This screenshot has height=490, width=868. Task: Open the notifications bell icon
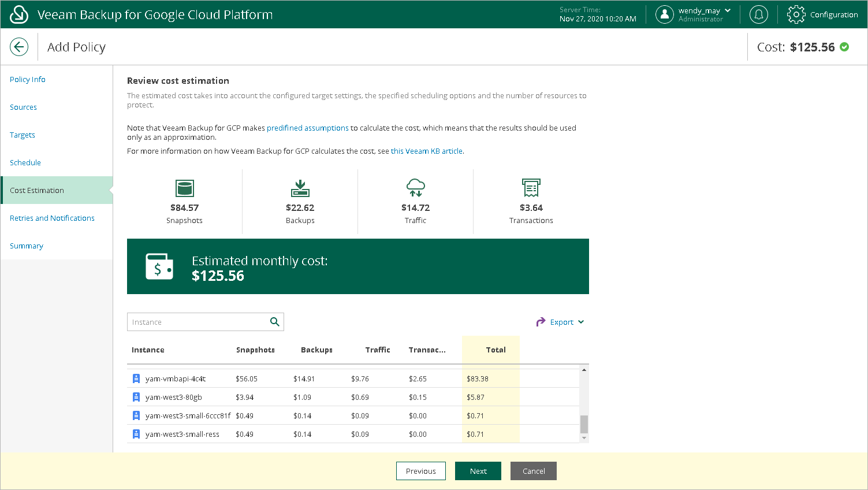pos(759,14)
